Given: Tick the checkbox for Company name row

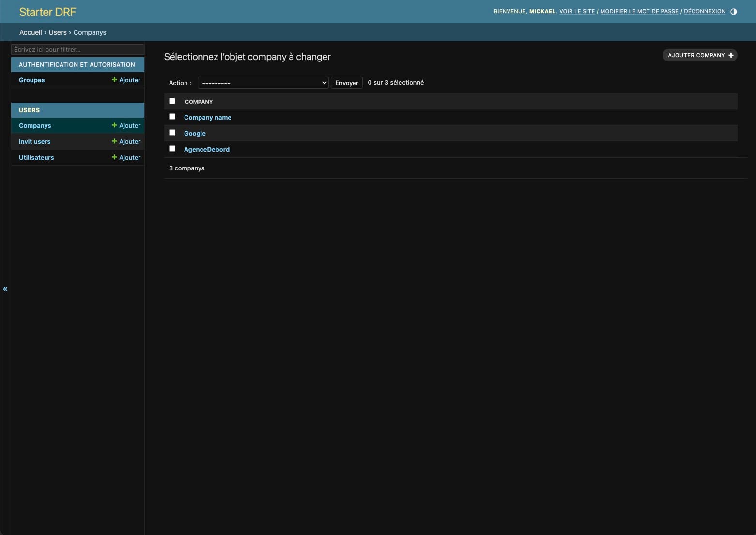Looking at the screenshot, I should [x=172, y=117].
